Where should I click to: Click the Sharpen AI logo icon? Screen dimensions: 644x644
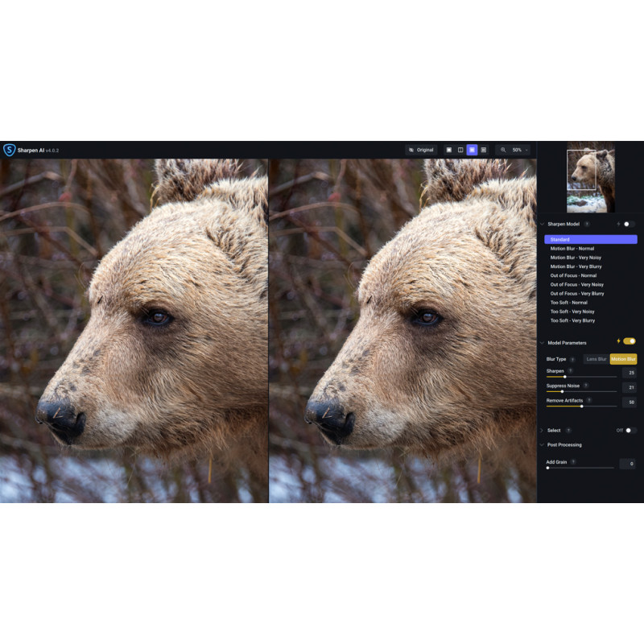pyautogui.click(x=9, y=150)
